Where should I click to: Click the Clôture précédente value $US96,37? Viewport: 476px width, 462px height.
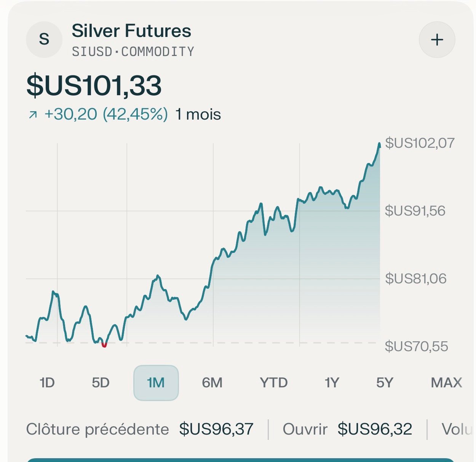(x=216, y=429)
